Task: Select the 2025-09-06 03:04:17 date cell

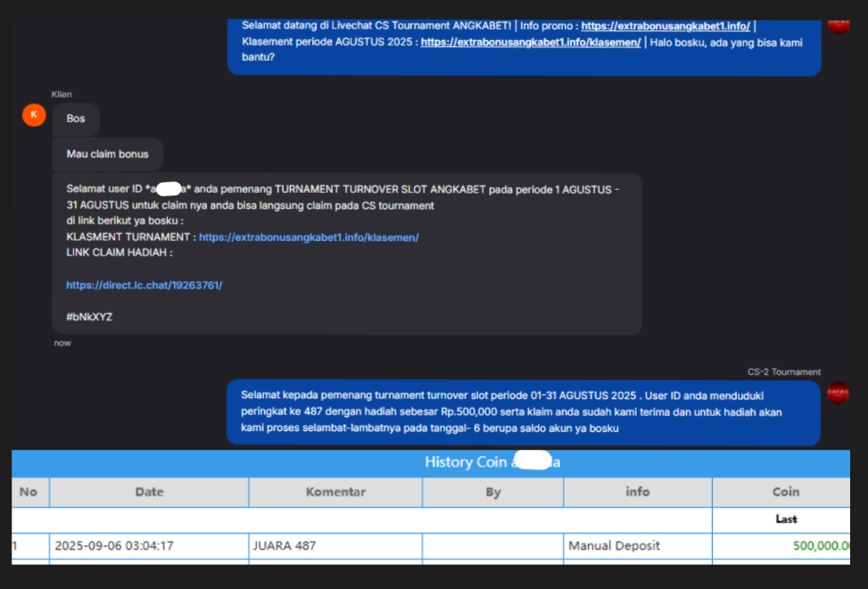Action: tap(149, 546)
